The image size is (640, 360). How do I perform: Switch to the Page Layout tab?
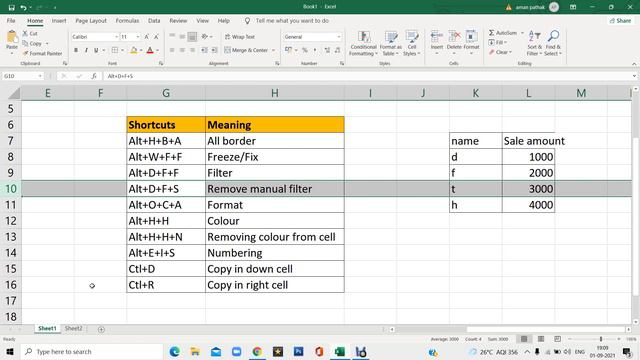[x=91, y=20]
